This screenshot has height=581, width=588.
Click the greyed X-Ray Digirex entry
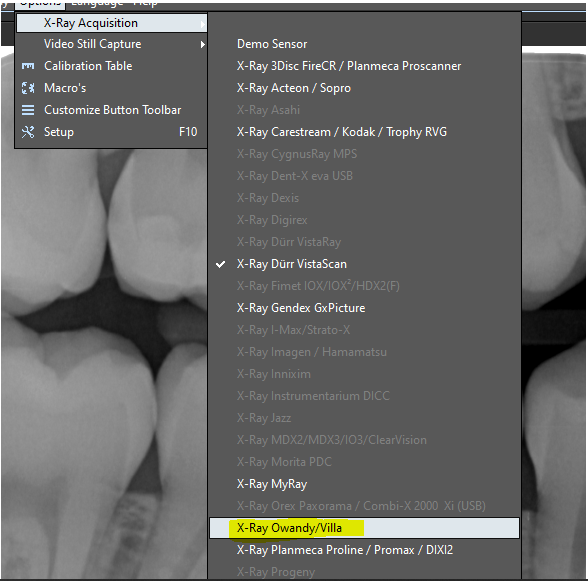pos(364,220)
